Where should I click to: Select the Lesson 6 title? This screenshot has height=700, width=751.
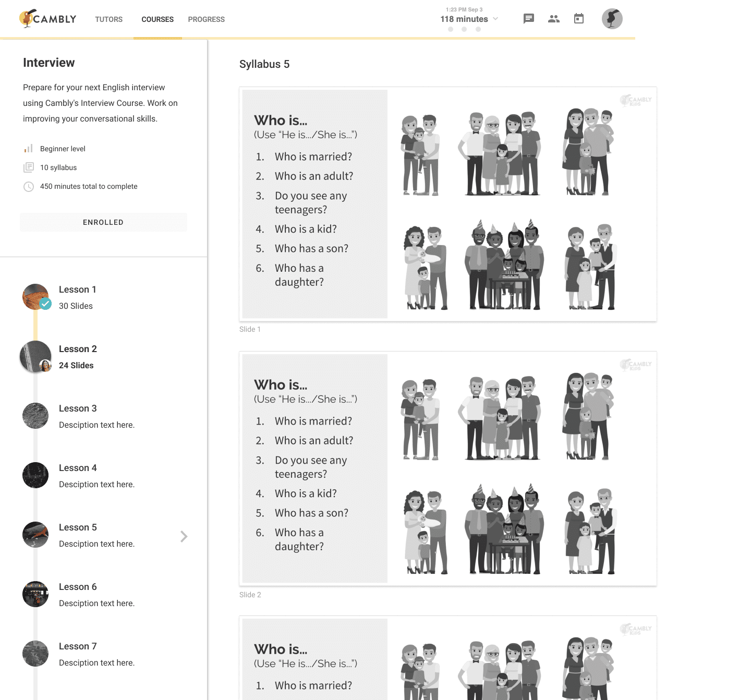click(x=78, y=587)
